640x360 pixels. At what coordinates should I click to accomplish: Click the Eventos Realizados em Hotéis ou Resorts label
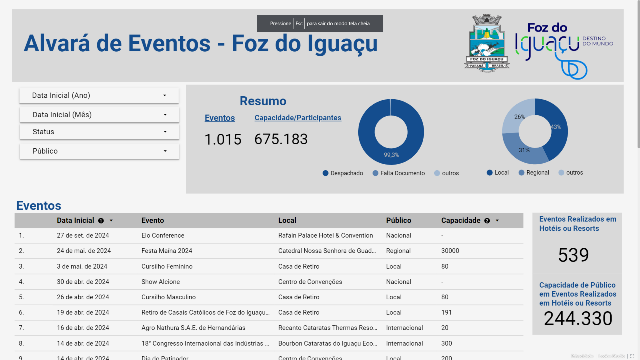tap(578, 224)
